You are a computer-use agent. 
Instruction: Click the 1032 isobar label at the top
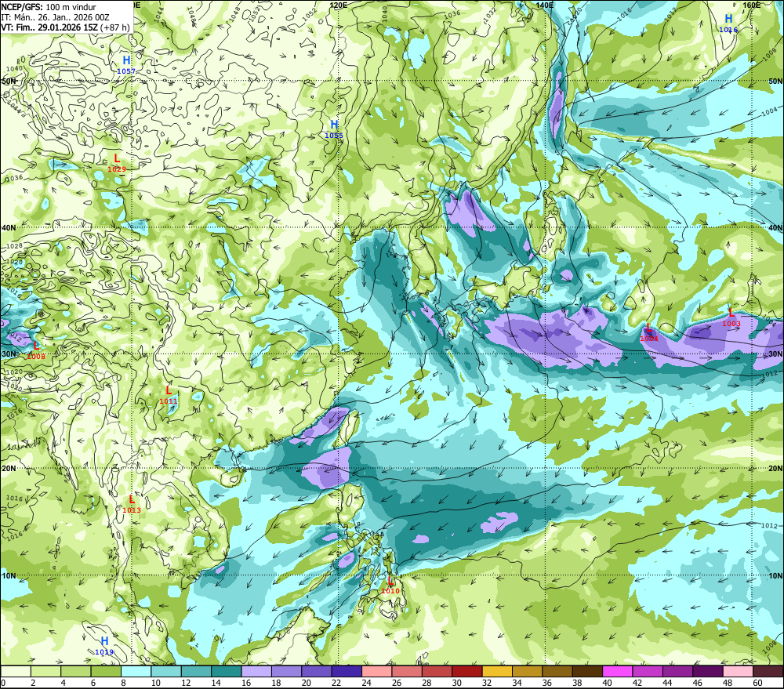coord(491,15)
